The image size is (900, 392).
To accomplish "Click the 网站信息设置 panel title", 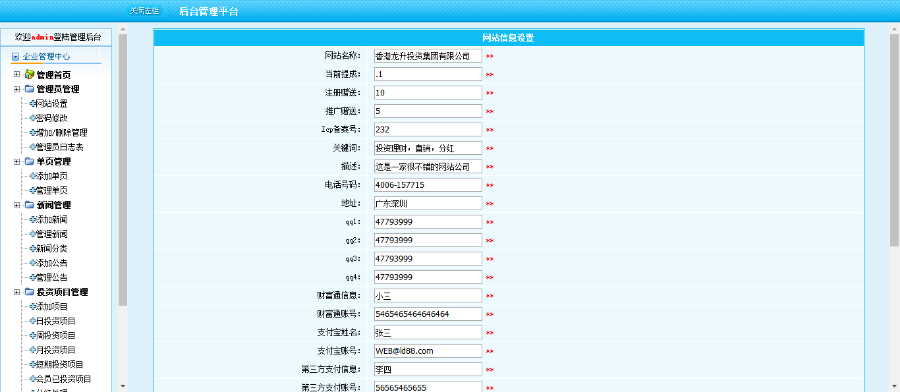I will 508,38.
